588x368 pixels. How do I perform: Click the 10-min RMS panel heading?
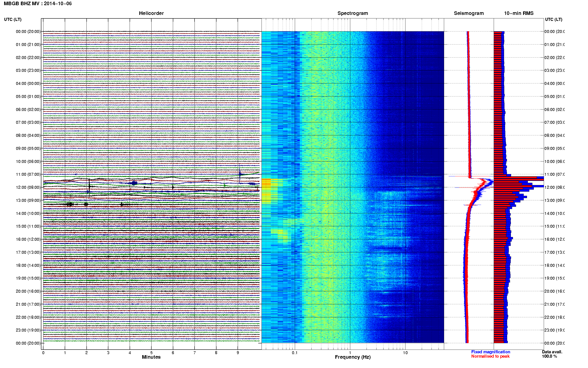[x=519, y=13]
